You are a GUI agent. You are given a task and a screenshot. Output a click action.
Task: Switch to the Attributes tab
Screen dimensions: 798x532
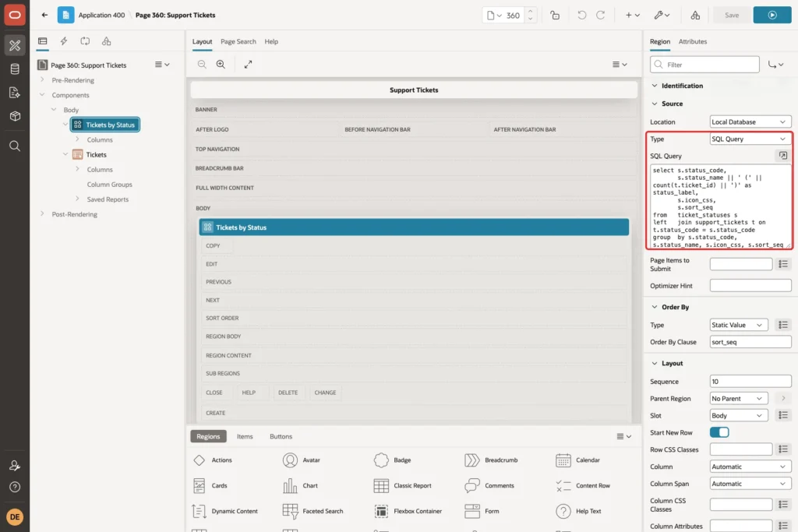[693, 42]
